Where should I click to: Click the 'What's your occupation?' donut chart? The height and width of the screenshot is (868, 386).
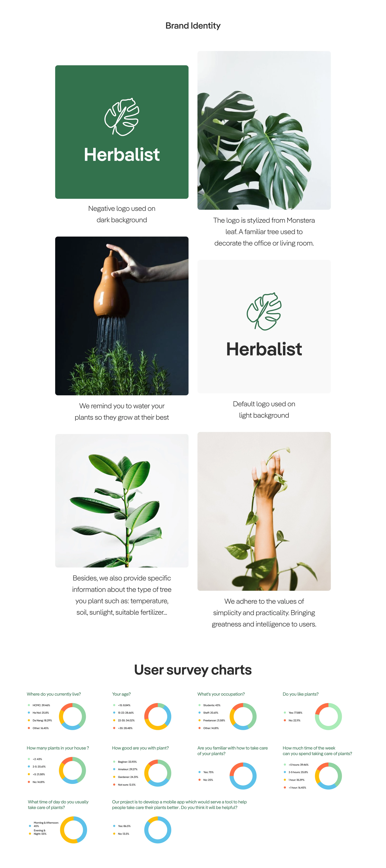[x=243, y=716]
